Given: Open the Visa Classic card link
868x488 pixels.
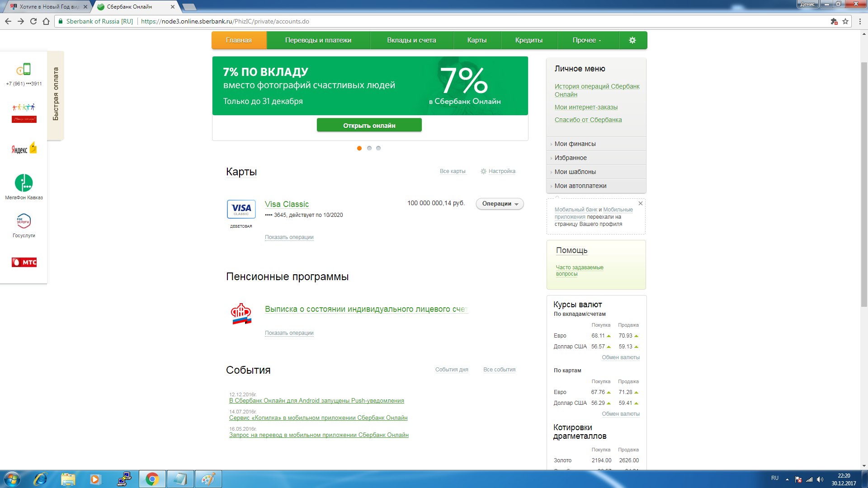Looking at the screenshot, I should (287, 204).
